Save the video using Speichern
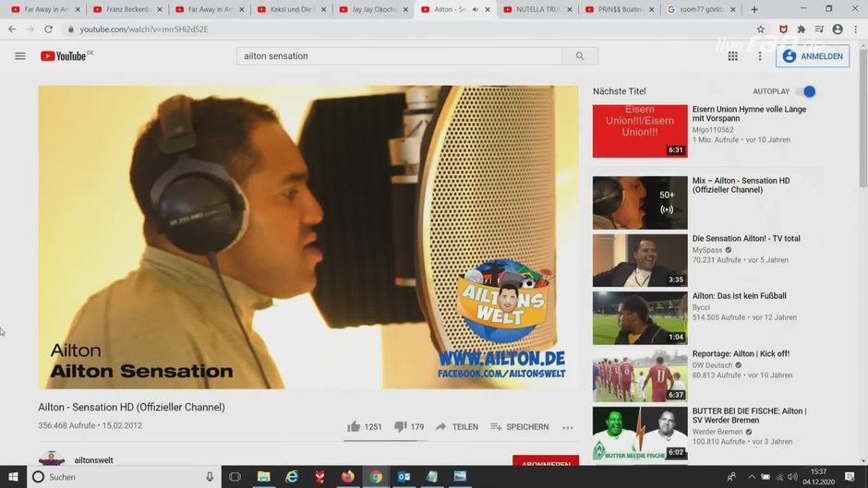 519,427
